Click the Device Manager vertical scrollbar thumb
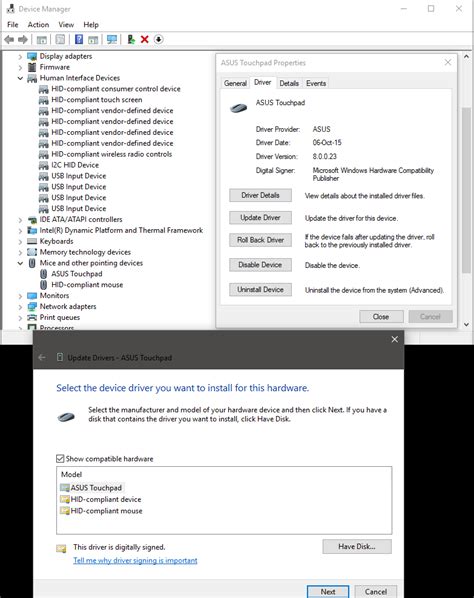 pos(466,190)
